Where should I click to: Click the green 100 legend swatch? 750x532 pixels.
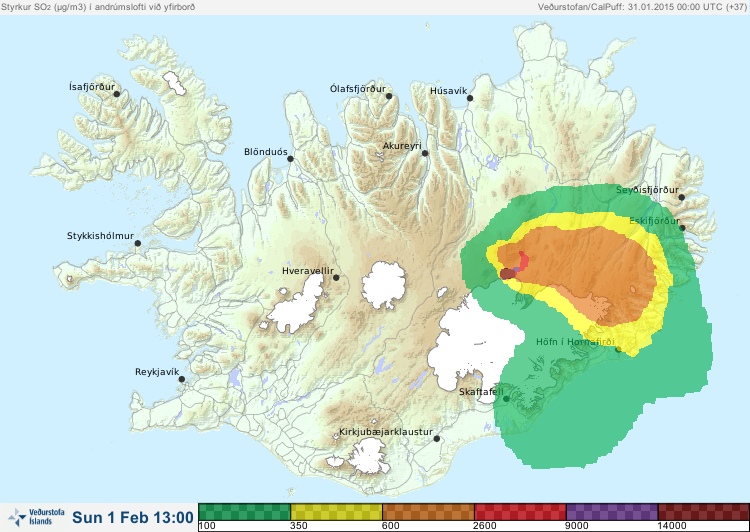pos(244,512)
